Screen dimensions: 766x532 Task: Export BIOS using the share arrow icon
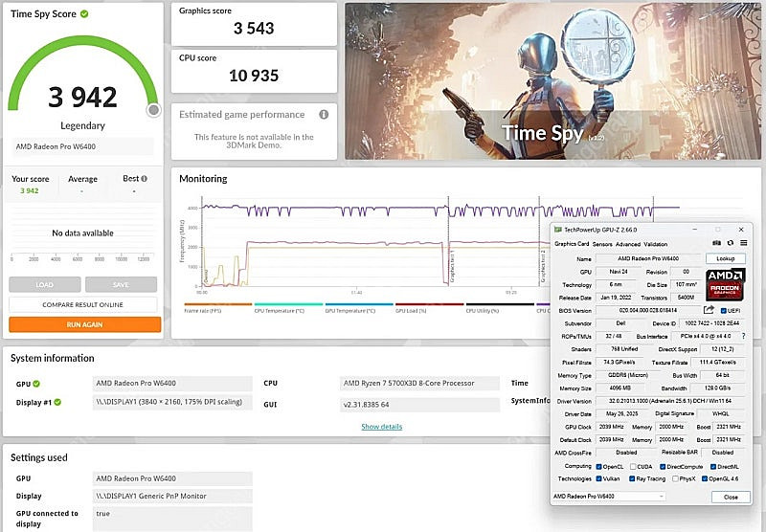tap(709, 310)
